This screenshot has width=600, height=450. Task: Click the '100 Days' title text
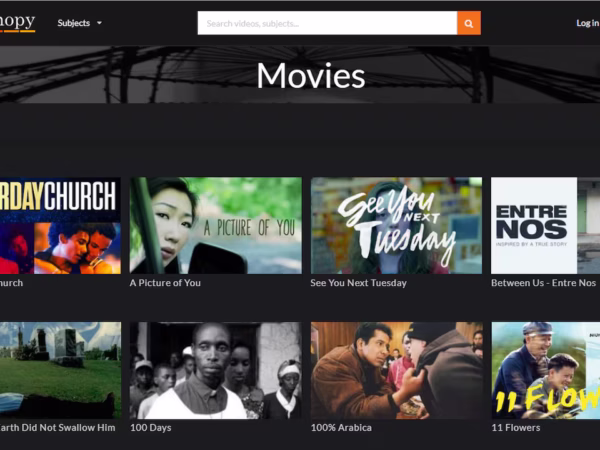pos(151,427)
